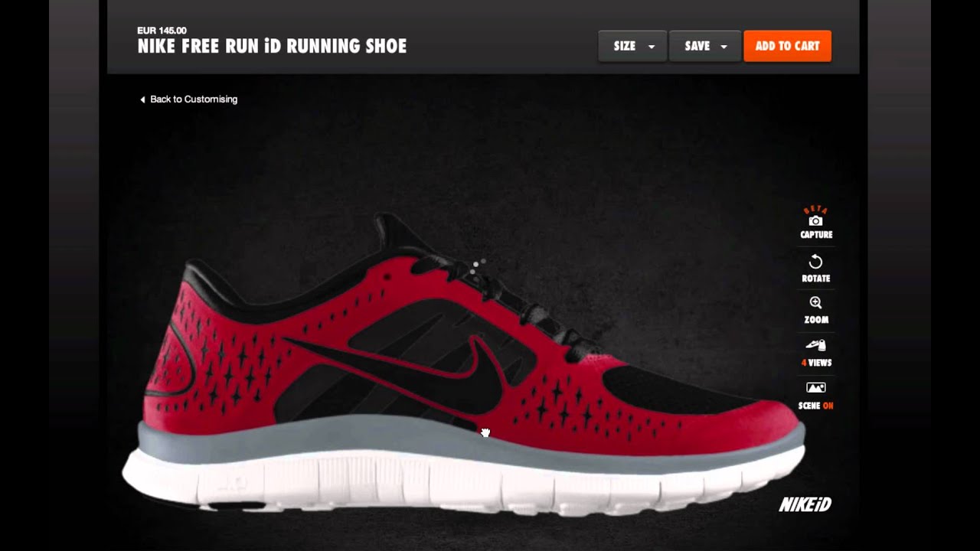Click the NIKEiD logo
The image size is (980, 551).
tap(805, 504)
